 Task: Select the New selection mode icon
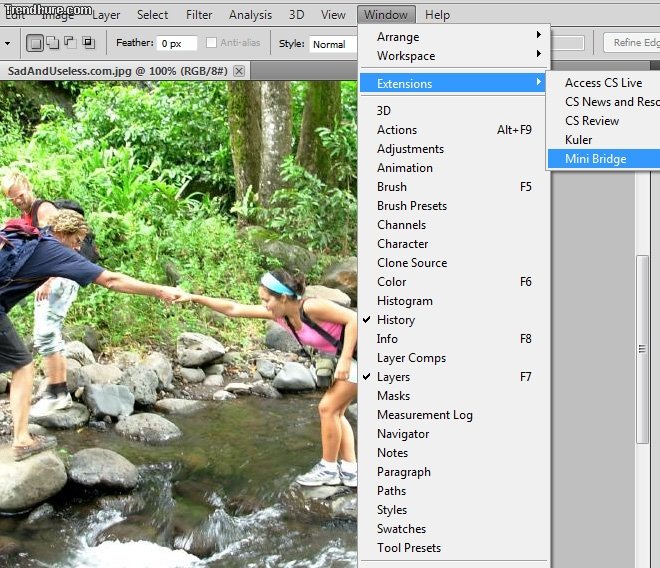coord(35,43)
